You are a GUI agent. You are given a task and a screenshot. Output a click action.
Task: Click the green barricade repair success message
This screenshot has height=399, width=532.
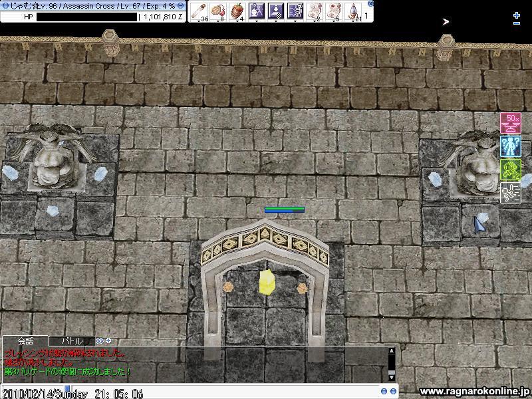coord(68,372)
